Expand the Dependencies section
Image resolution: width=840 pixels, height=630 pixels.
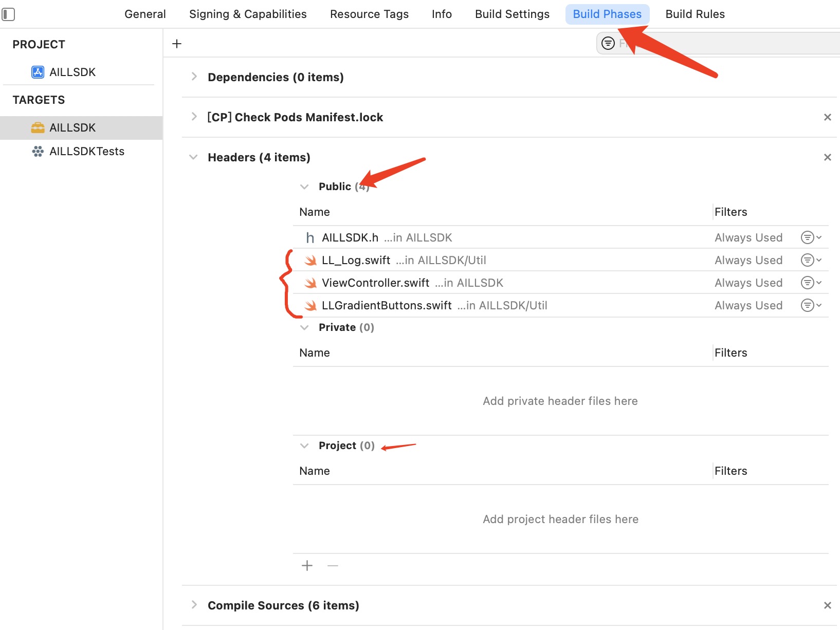(194, 77)
